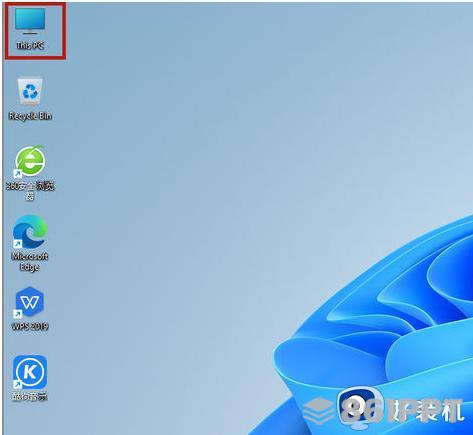Viewport: 473px width, 435px height.
Task: Click the 360 browser Chinese text label
Action: click(x=30, y=191)
